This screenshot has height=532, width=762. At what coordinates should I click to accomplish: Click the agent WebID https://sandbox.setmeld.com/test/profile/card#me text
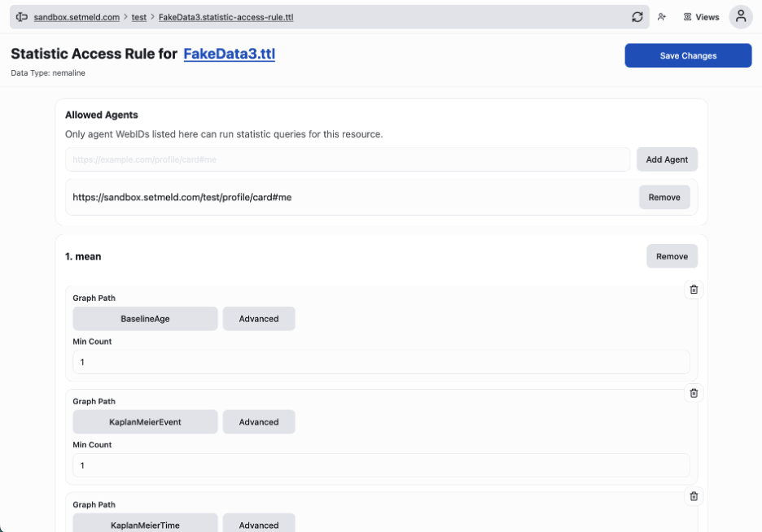point(182,197)
